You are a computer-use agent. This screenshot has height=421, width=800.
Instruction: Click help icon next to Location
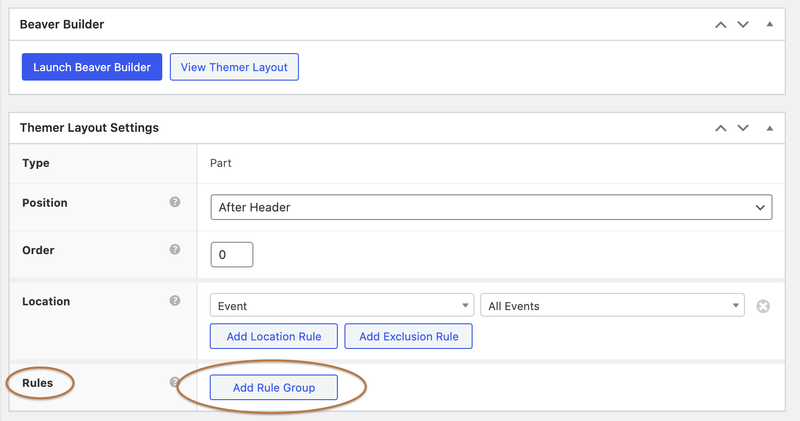point(175,300)
